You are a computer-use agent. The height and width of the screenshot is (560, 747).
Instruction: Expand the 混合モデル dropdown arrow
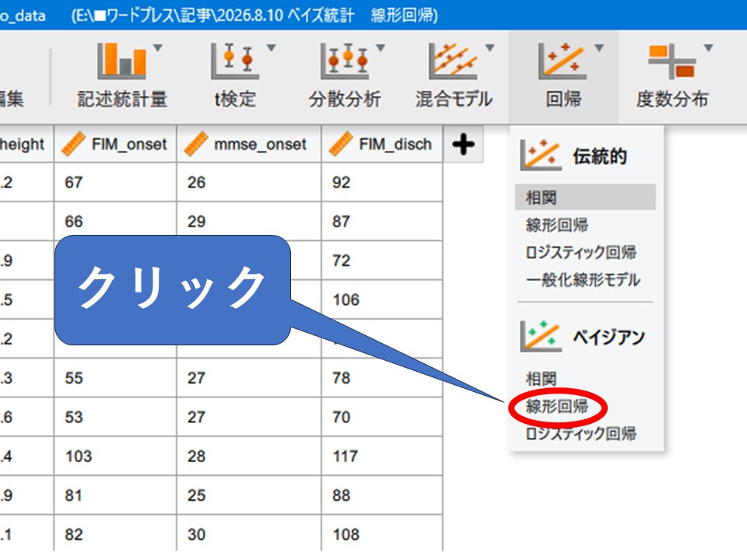(x=489, y=47)
